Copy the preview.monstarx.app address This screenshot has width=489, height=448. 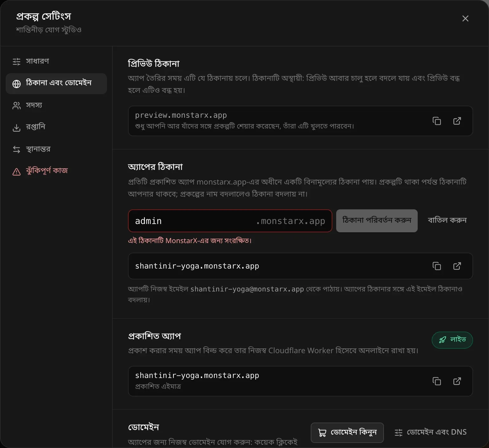437,121
